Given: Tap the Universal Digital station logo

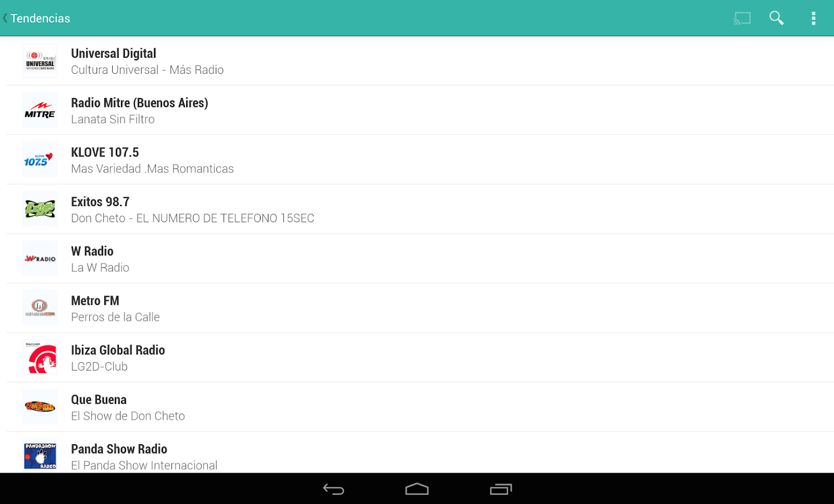Looking at the screenshot, I should (40, 60).
